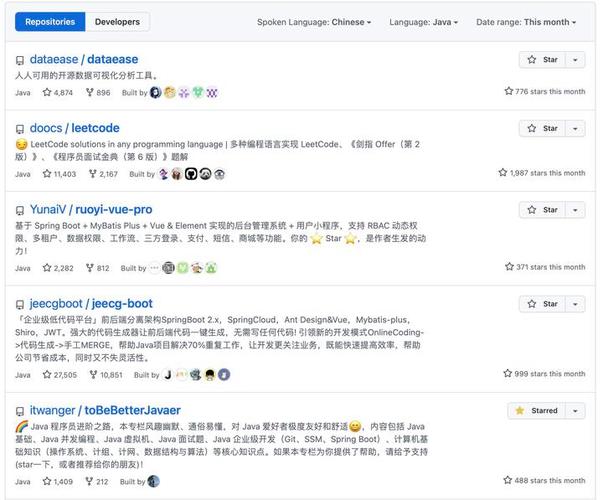View leetcode stargazers count 11,403

59,174
